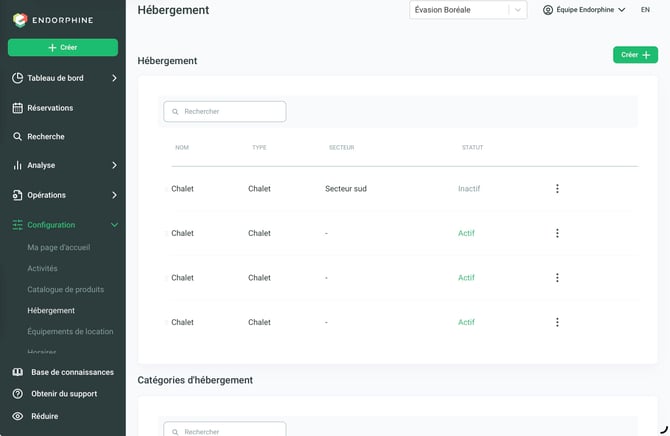Go to Activités submenu item
Viewport: 670px width, 436px height.
(42, 268)
